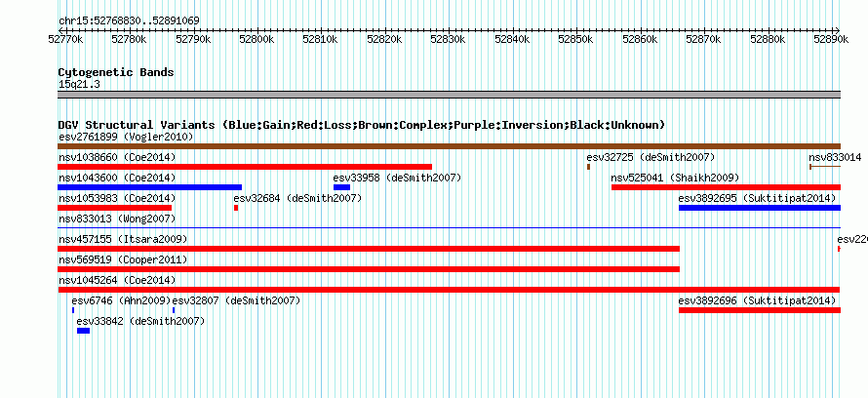Image resolution: width=868 pixels, height=398 pixels.
Task: Click the nsv457155 (Itsara2009) label
Action: [123, 239]
